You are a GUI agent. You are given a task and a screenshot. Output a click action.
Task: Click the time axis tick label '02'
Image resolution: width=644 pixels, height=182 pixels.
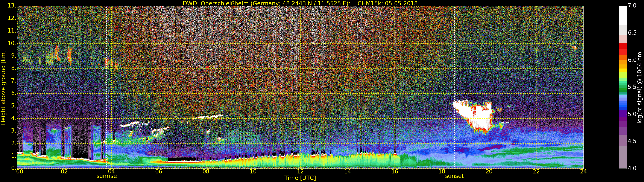[x=64, y=172]
